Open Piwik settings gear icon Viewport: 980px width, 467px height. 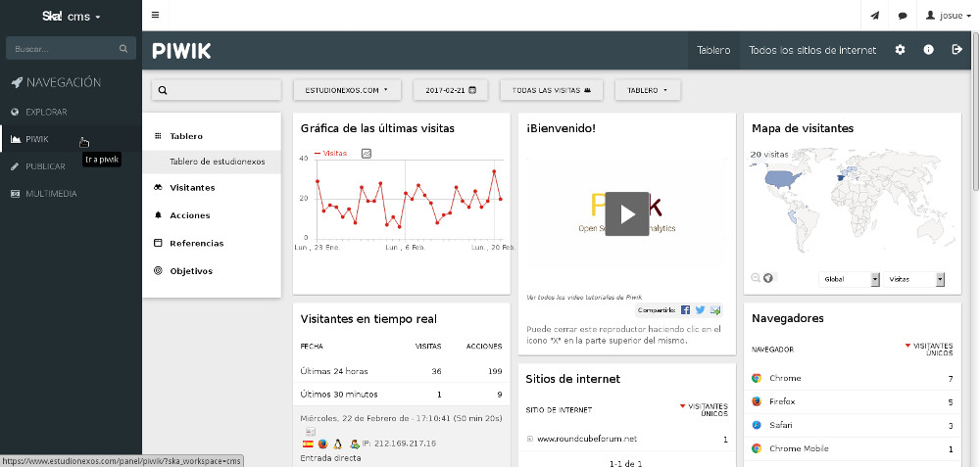click(900, 50)
